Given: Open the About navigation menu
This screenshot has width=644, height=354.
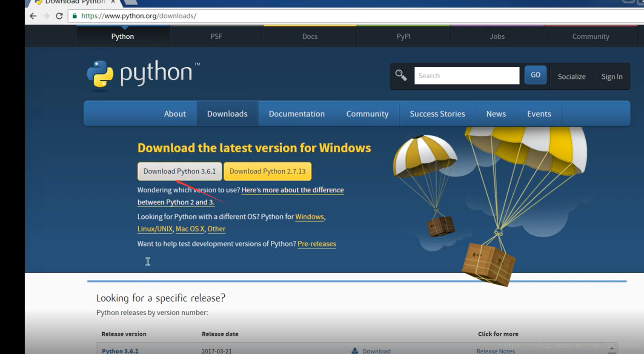Looking at the screenshot, I should click(175, 114).
